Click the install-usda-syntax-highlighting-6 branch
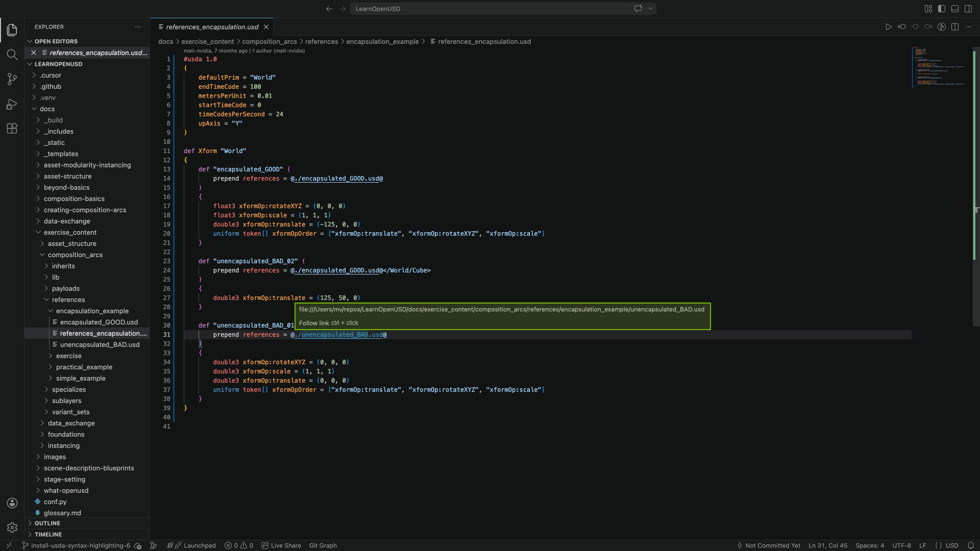The height and width of the screenshot is (551, 980). click(x=77, y=546)
